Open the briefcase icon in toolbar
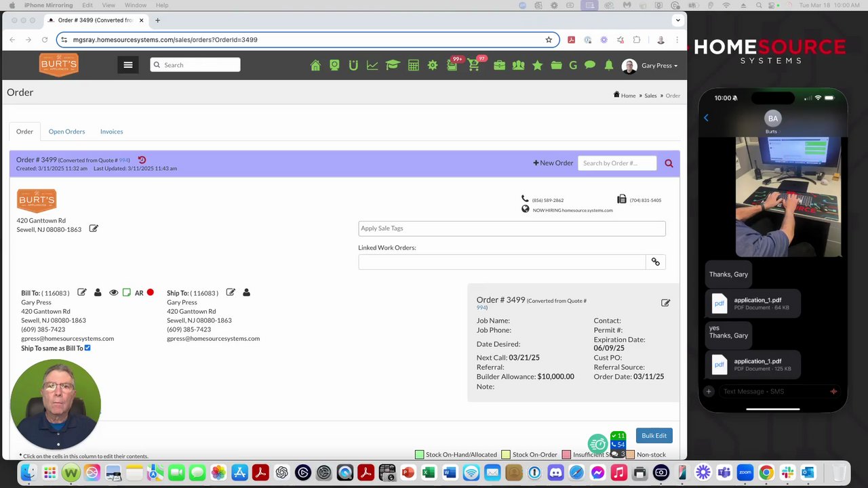Image resolution: width=868 pixels, height=488 pixels. (x=499, y=65)
